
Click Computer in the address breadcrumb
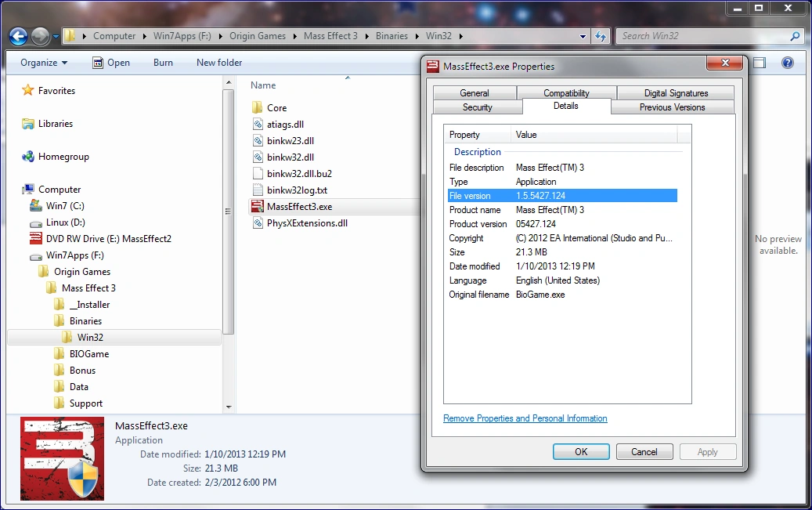tap(114, 36)
